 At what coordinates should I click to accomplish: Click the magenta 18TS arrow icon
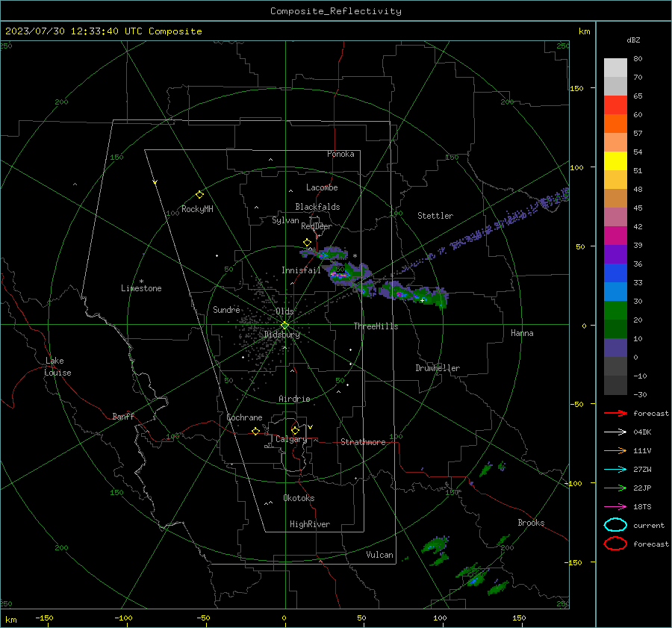[615, 507]
